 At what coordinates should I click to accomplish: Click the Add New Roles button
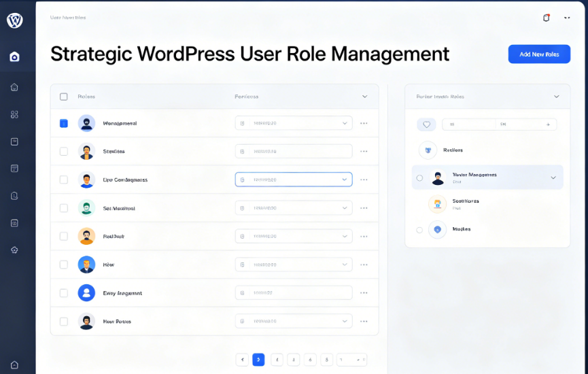click(x=538, y=54)
